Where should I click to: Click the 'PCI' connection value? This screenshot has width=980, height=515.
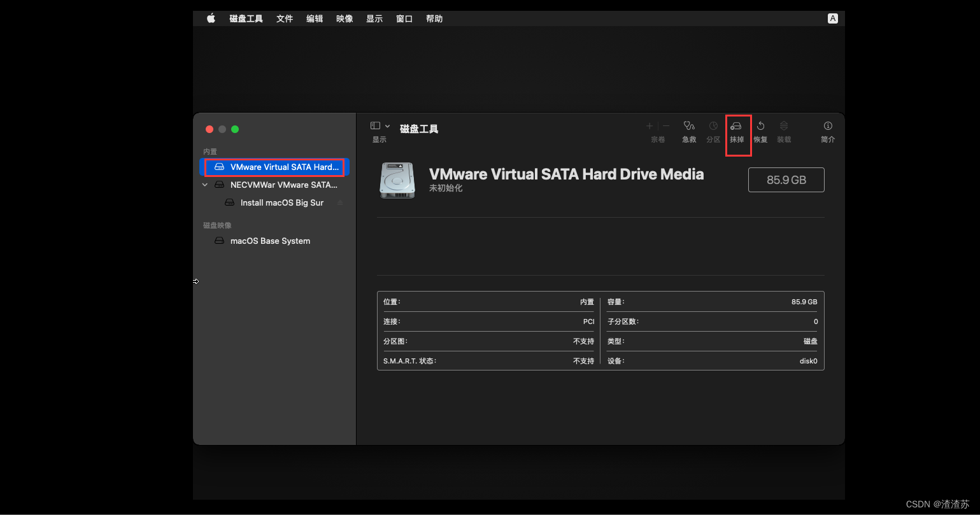589,321
